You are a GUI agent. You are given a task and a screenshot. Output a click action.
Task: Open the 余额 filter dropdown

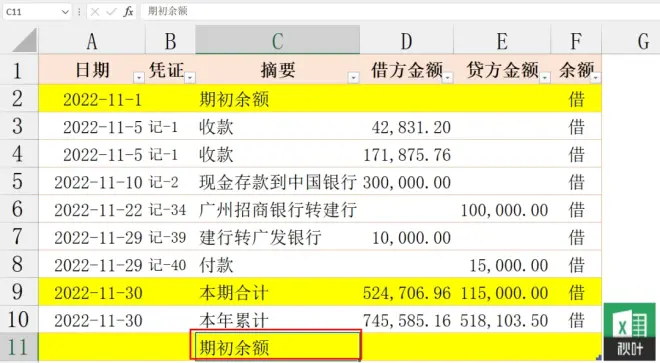596,77
